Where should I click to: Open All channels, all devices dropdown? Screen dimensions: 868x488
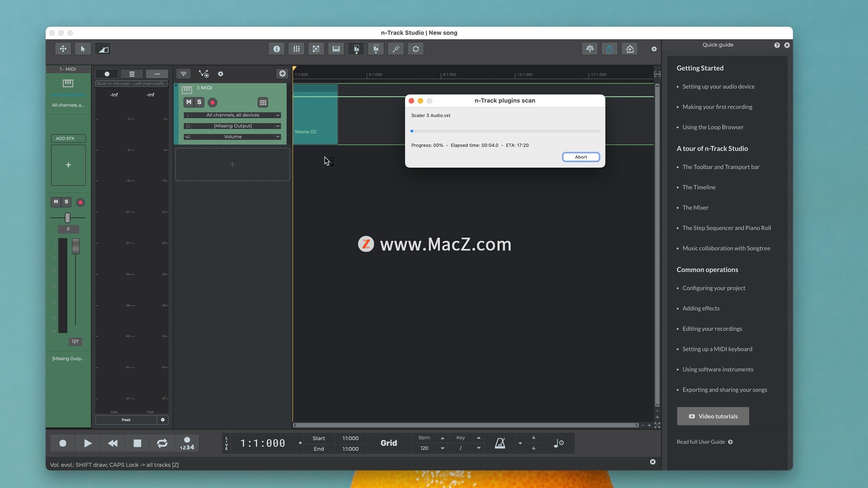[232, 115]
